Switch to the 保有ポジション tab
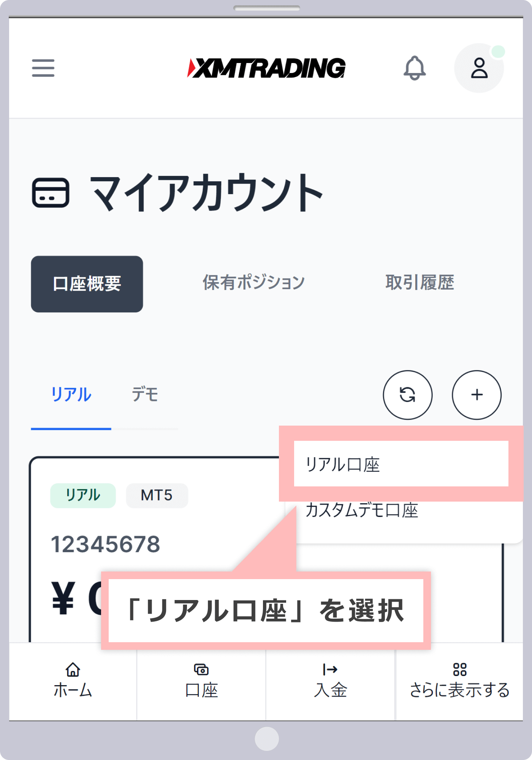This screenshot has height=760, width=532. coord(253,283)
